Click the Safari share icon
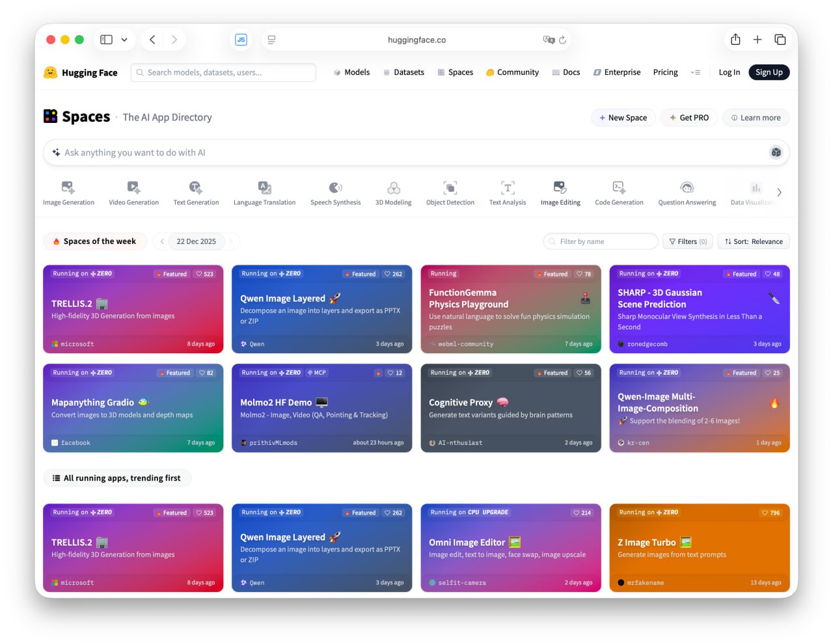 [x=735, y=40]
